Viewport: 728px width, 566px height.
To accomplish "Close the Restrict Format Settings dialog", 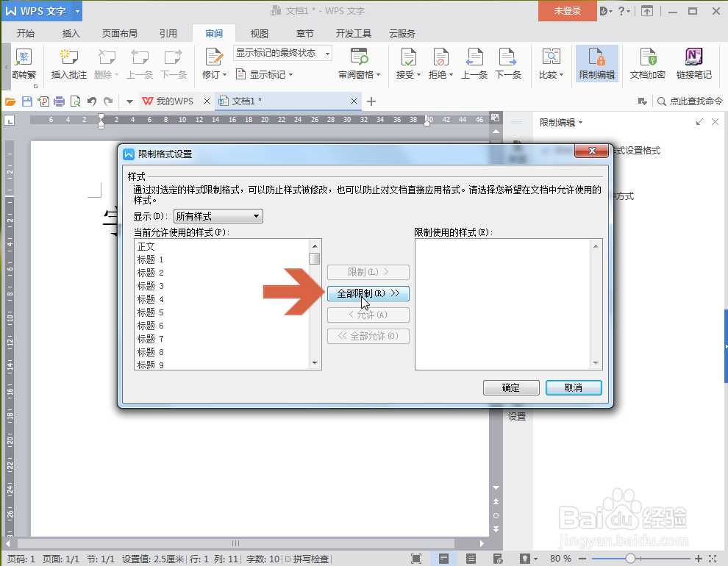I will tap(591, 151).
